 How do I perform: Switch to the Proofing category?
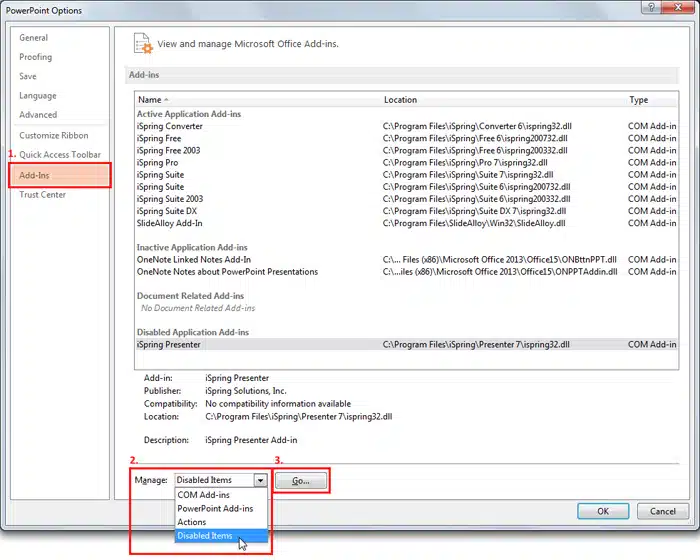pos(36,57)
